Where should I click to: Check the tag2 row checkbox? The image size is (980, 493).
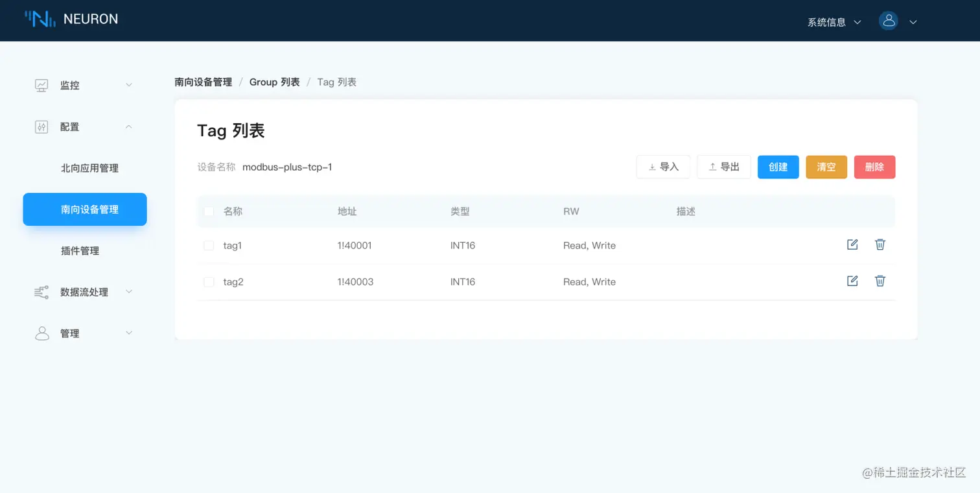pos(209,282)
